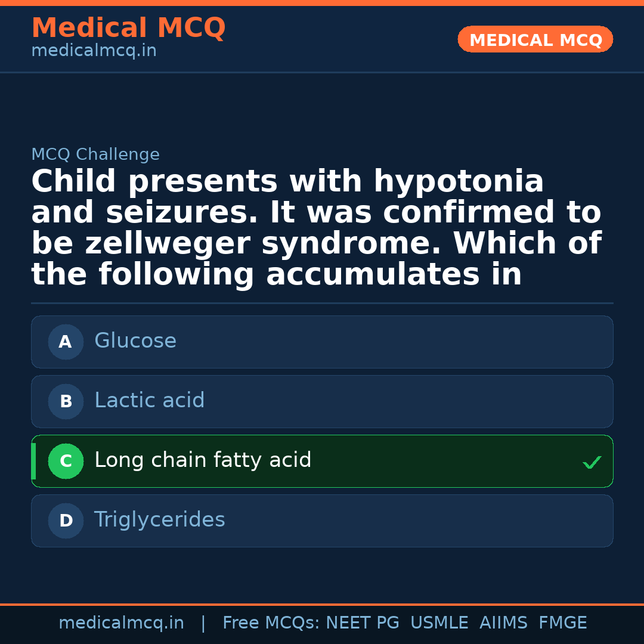Click the letter D circle badge
The width and height of the screenshot is (644, 644).
click(x=66, y=521)
